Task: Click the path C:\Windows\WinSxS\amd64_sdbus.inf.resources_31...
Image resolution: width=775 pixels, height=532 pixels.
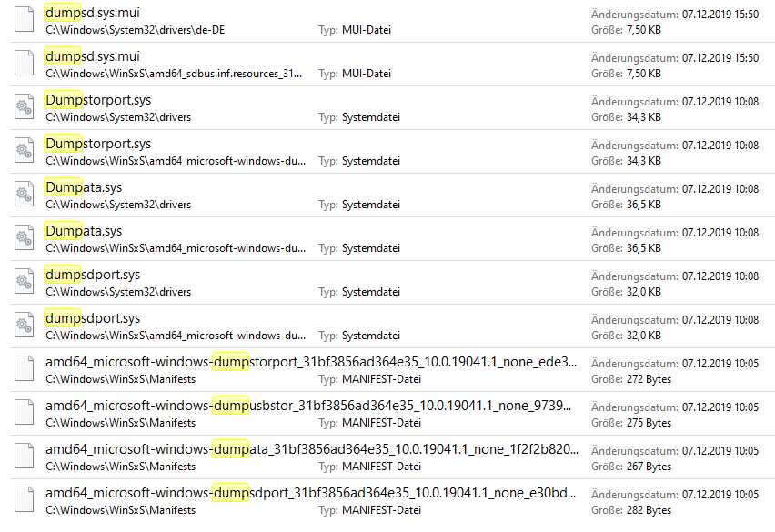Action: coord(174,74)
